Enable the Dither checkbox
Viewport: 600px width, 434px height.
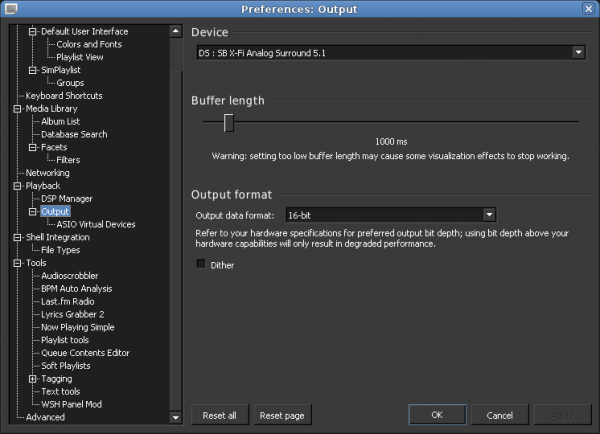[201, 264]
